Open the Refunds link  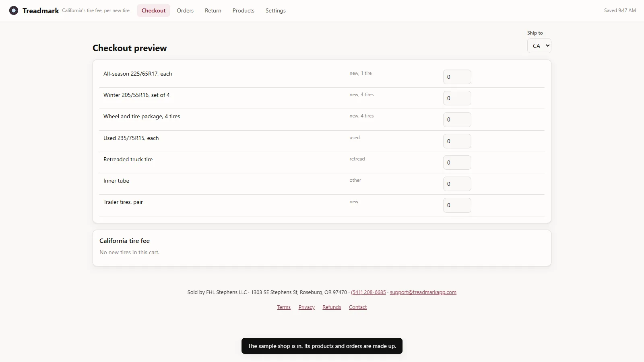332,307
